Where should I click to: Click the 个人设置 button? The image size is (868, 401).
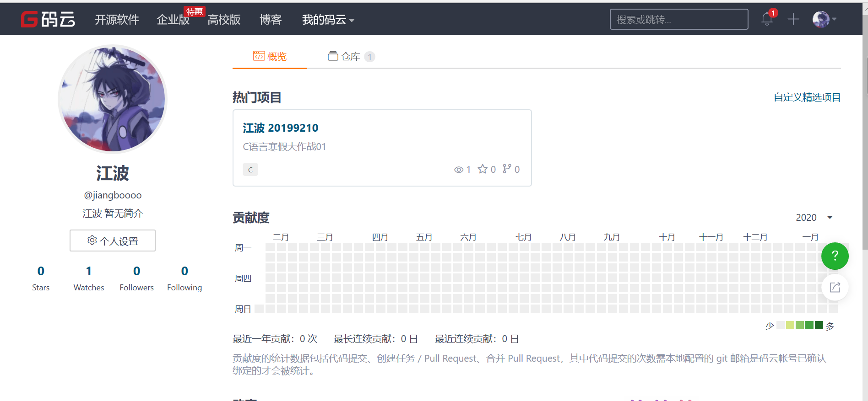[113, 241]
